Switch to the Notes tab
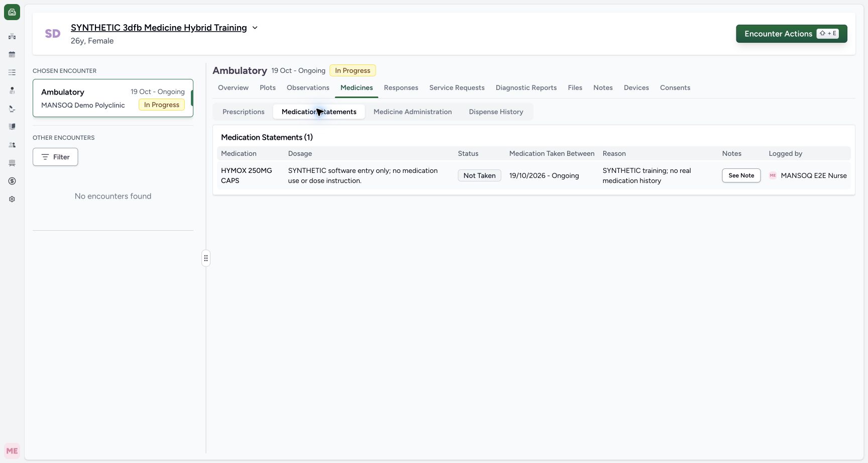Image resolution: width=868 pixels, height=463 pixels. (603, 87)
